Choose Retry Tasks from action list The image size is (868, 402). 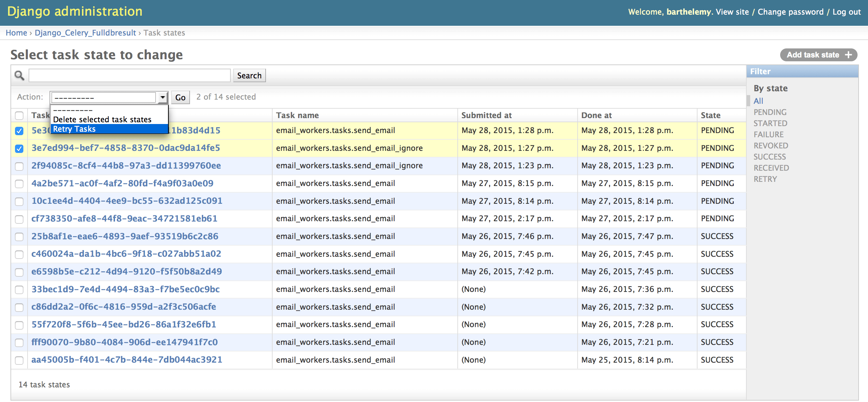[x=74, y=129]
